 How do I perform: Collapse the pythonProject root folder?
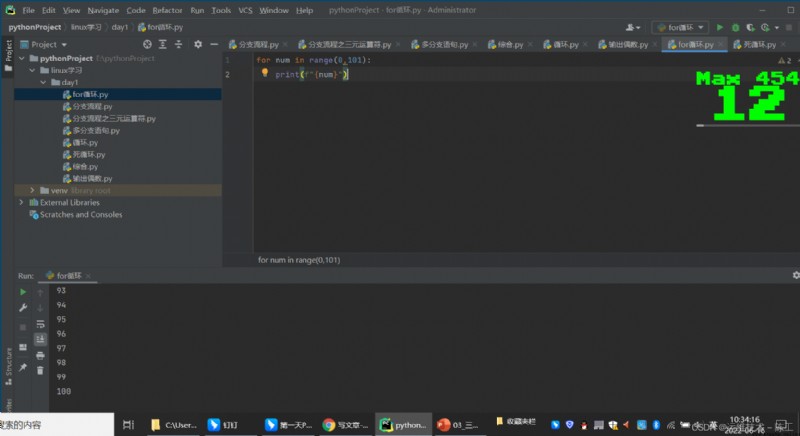(x=22, y=58)
